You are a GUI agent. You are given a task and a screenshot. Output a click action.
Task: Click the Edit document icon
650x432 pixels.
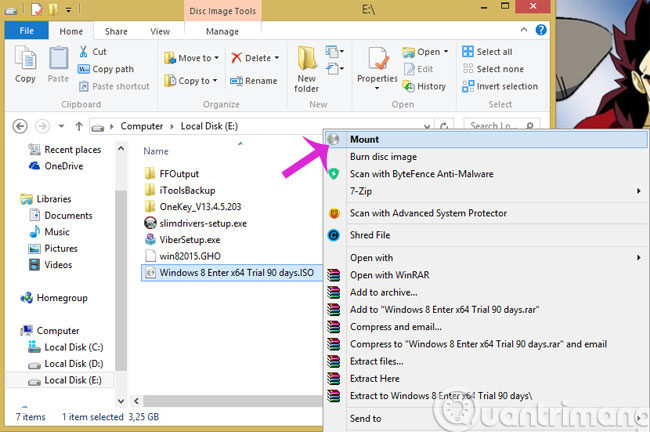tap(409, 69)
